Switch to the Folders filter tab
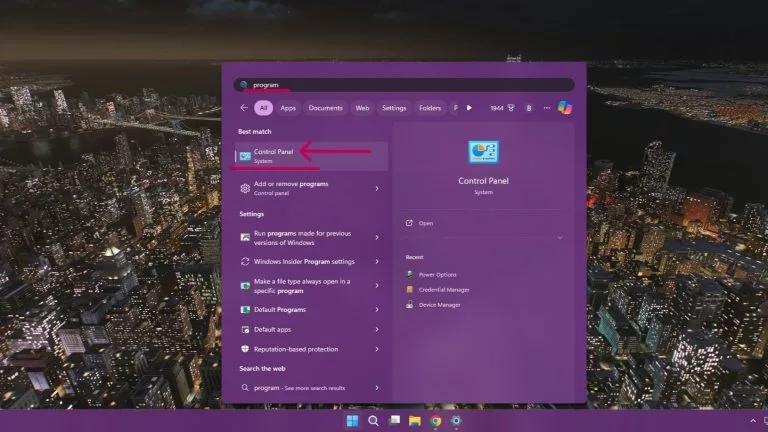The width and height of the screenshot is (768, 432). [430, 108]
